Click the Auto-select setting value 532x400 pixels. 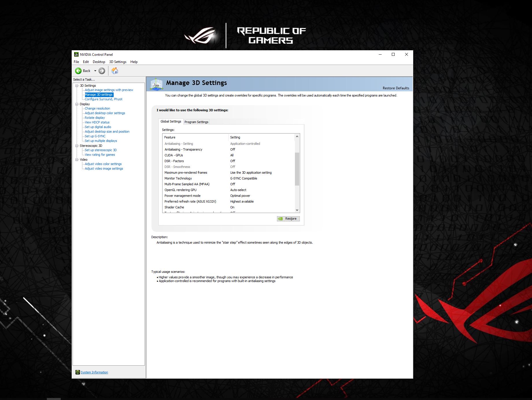pyautogui.click(x=238, y=190)
